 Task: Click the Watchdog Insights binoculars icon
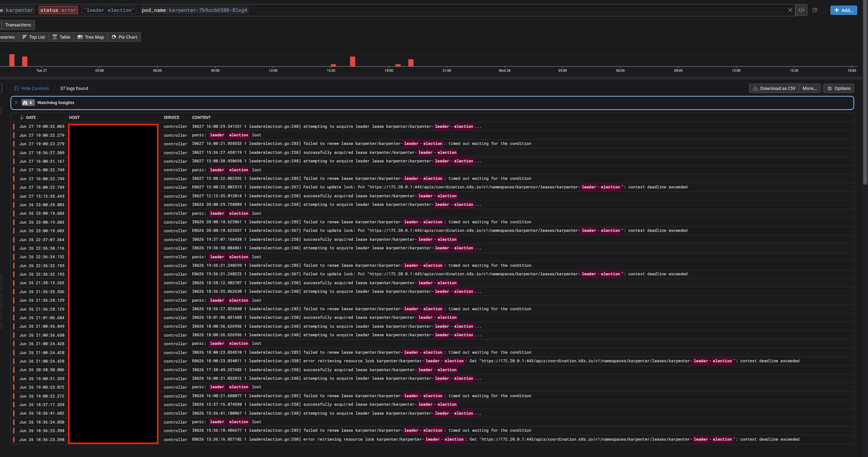(x=25, y=103)
